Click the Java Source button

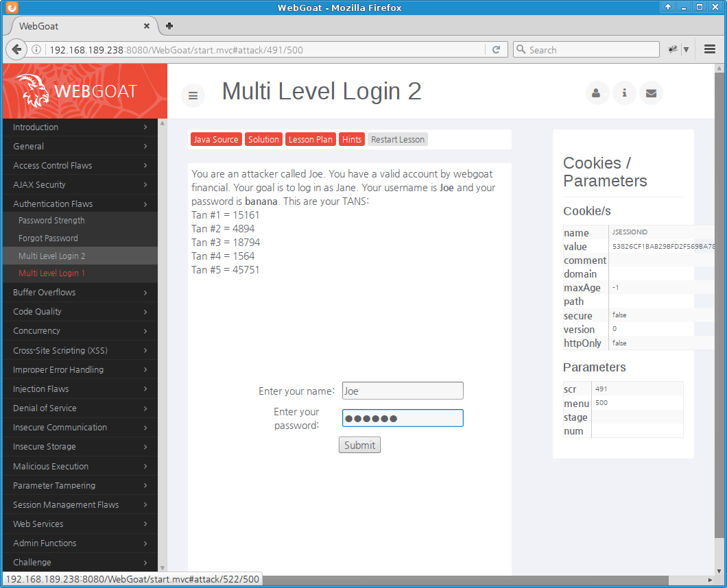coord(216,140)
